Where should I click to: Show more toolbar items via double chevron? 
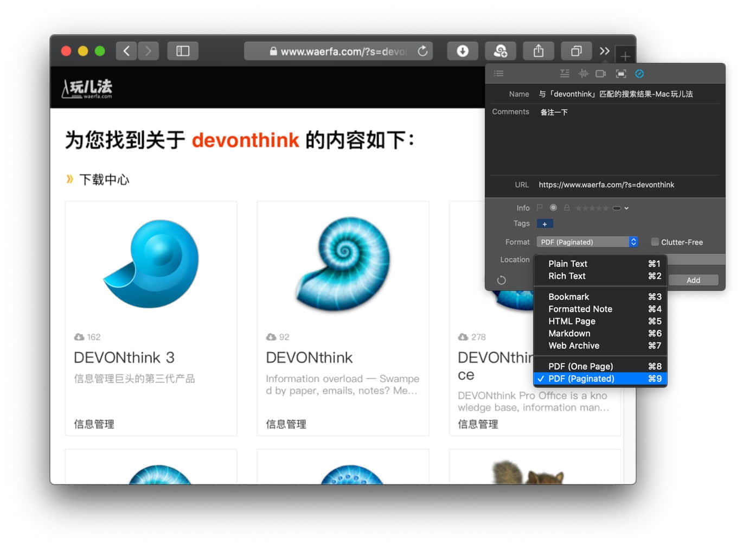click(x=605, y=51)
